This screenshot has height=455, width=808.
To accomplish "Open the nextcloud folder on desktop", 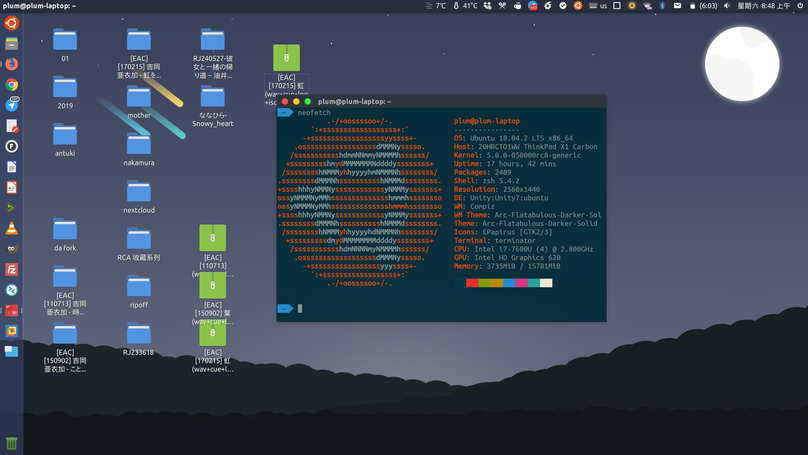I will click(x=139, y=191).
